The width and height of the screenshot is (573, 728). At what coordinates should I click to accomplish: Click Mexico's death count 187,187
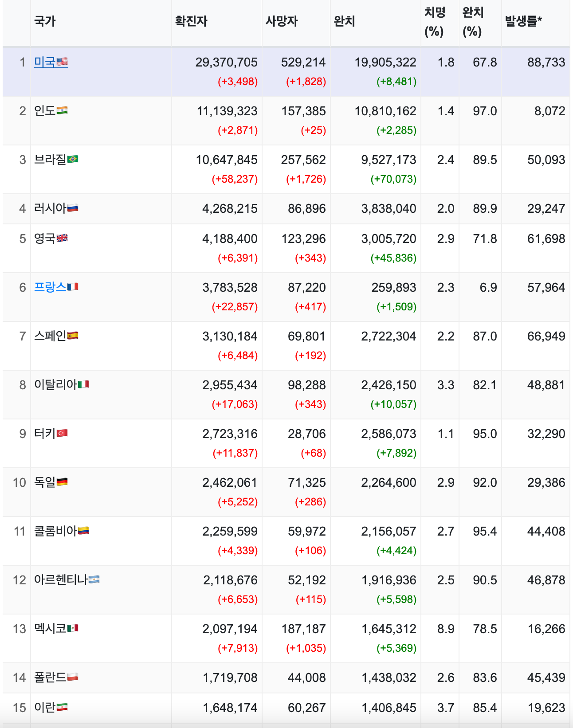pos(304,629)
